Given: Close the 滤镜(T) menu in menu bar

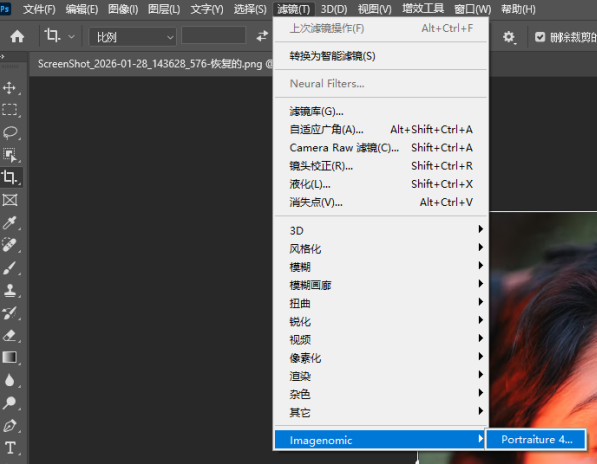Looking at the screenshot, I should [294, 9].
